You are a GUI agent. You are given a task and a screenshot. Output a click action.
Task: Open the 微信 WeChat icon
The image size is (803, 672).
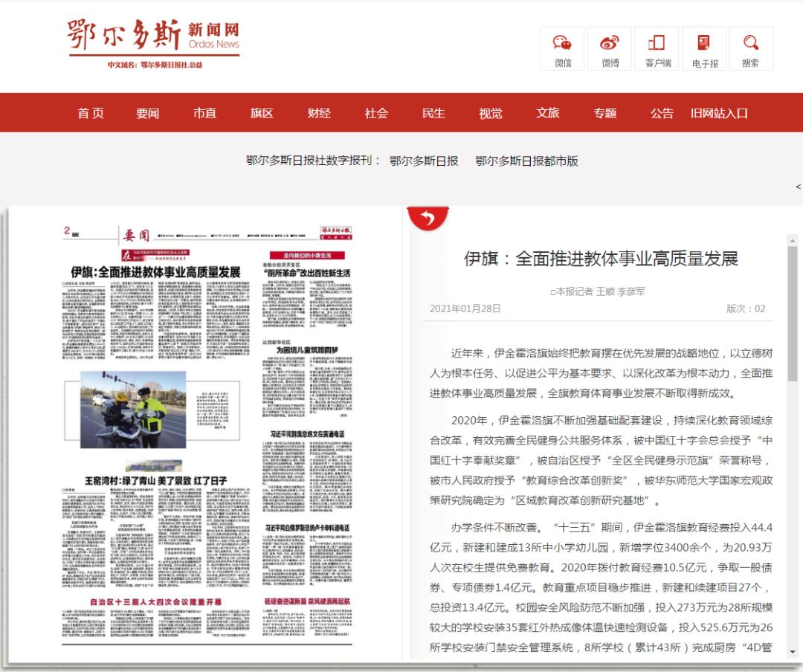pyautogui.click(x=562, y=49)
